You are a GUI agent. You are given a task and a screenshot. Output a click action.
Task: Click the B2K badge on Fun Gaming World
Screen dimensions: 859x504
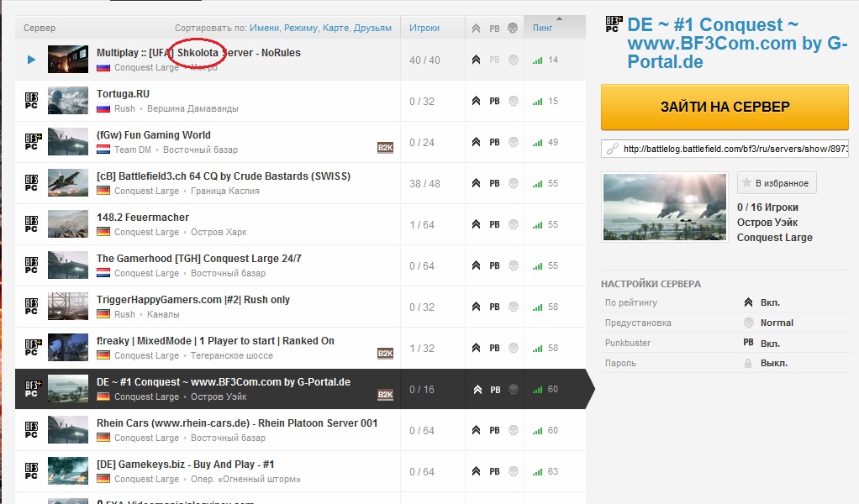pos(385,148)
